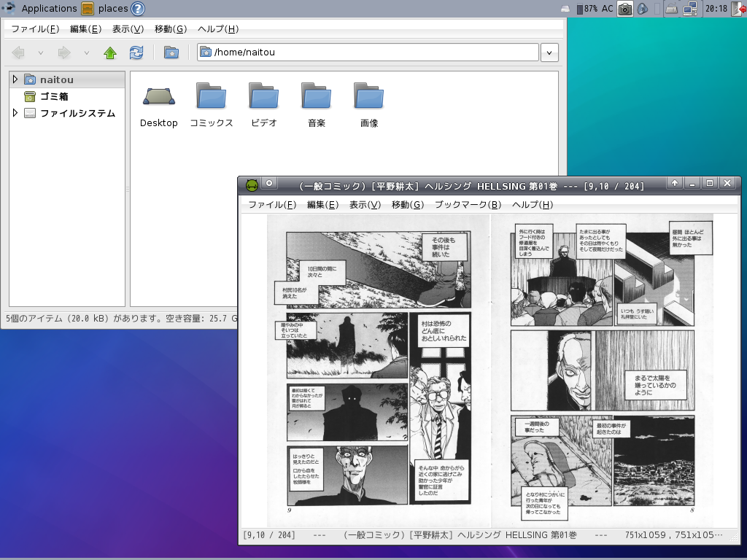Open the back history dropdown arrow
Viewport: 747px width, 560px height.
tap(41, 52)
